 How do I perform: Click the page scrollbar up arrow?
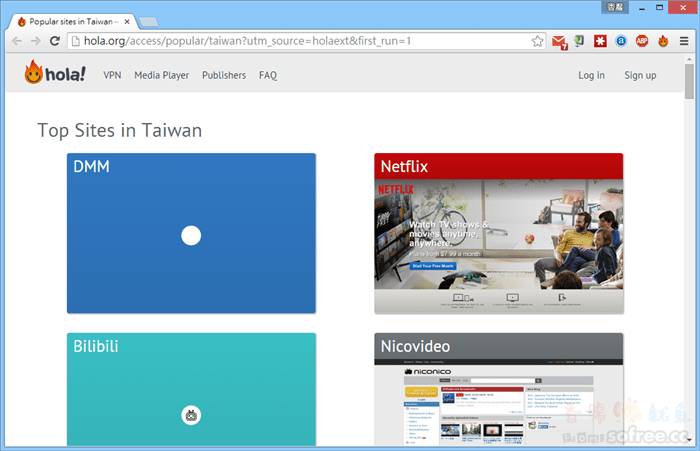point(689,58)
